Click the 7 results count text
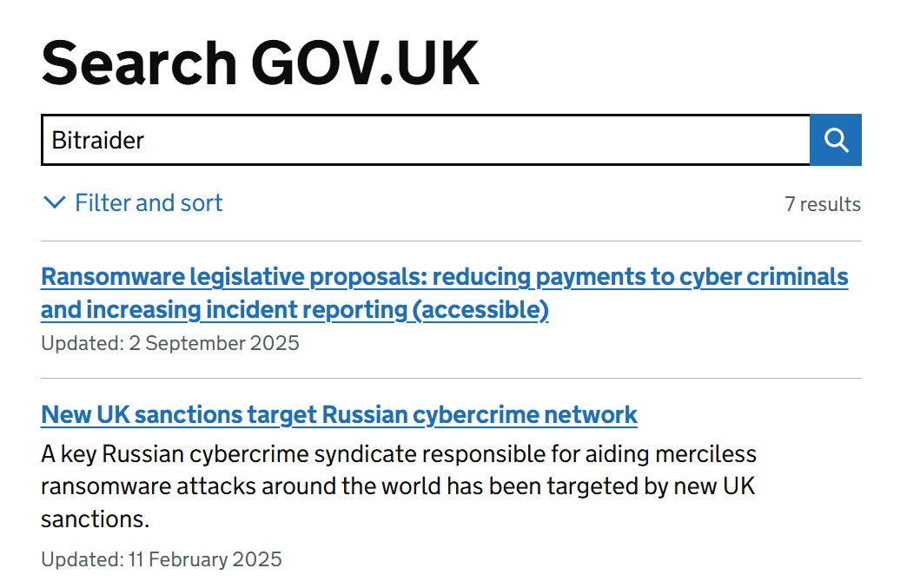This screenshot has height=588, width=920. point(822,204)
